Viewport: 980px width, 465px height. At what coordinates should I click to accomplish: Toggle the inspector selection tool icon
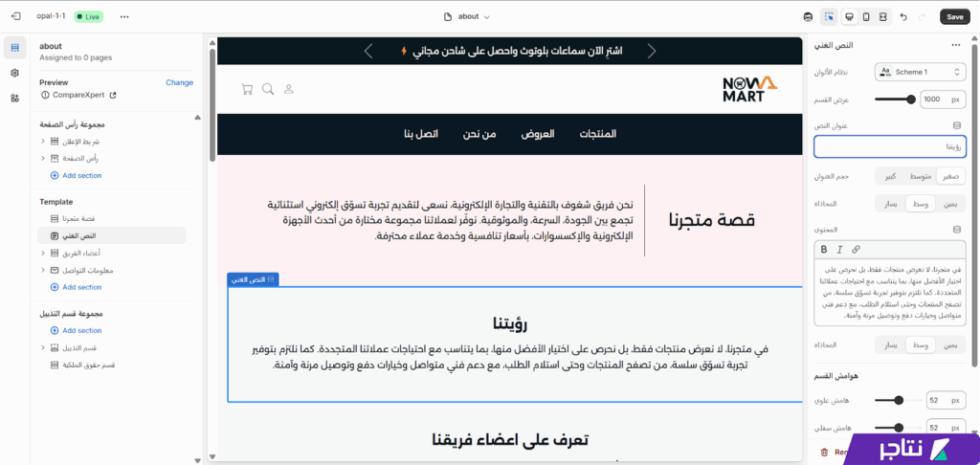coord(828,16)
